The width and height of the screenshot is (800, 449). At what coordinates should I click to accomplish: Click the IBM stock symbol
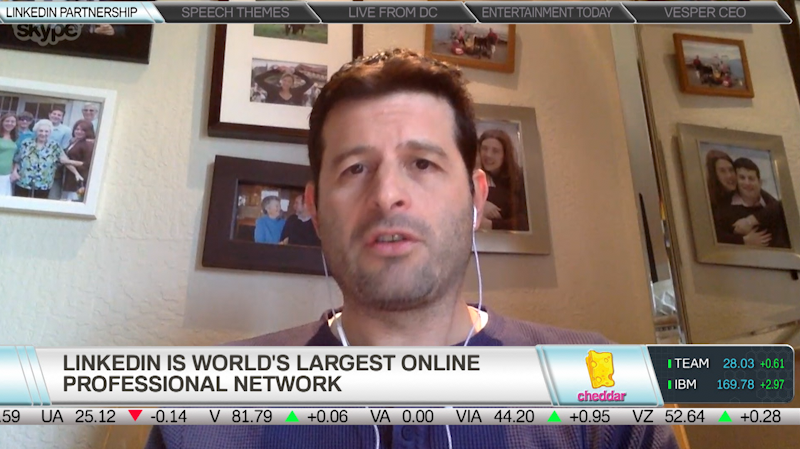click(x=686, y=384)
